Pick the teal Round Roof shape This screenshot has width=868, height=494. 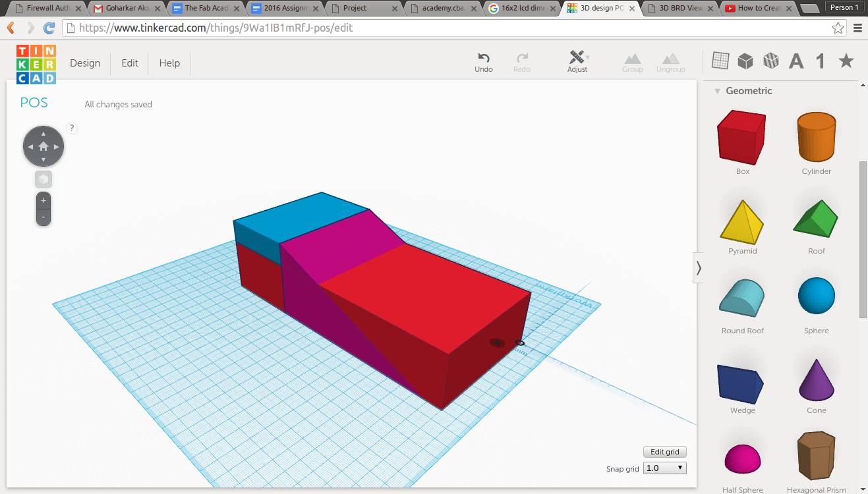coord(742,299)
